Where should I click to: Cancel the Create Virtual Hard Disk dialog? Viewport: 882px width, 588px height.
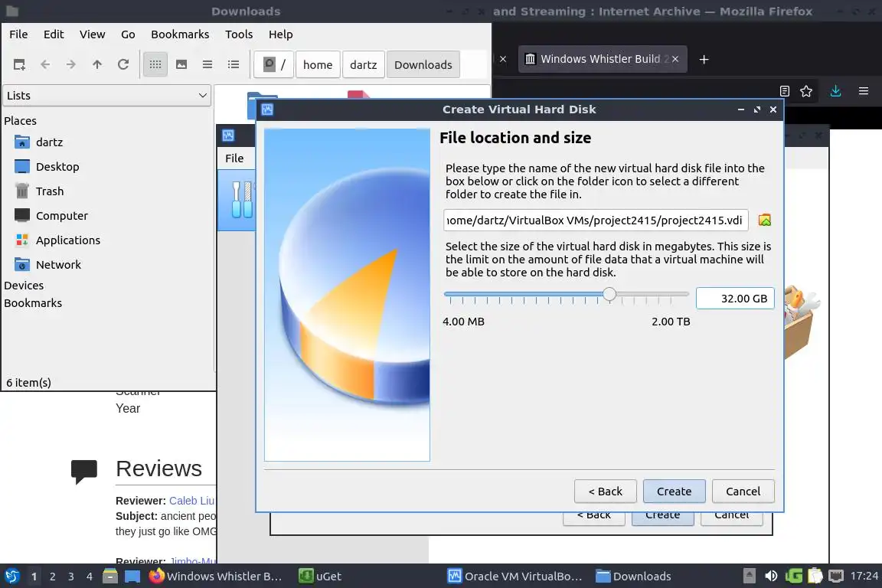(x=743, y=492)
